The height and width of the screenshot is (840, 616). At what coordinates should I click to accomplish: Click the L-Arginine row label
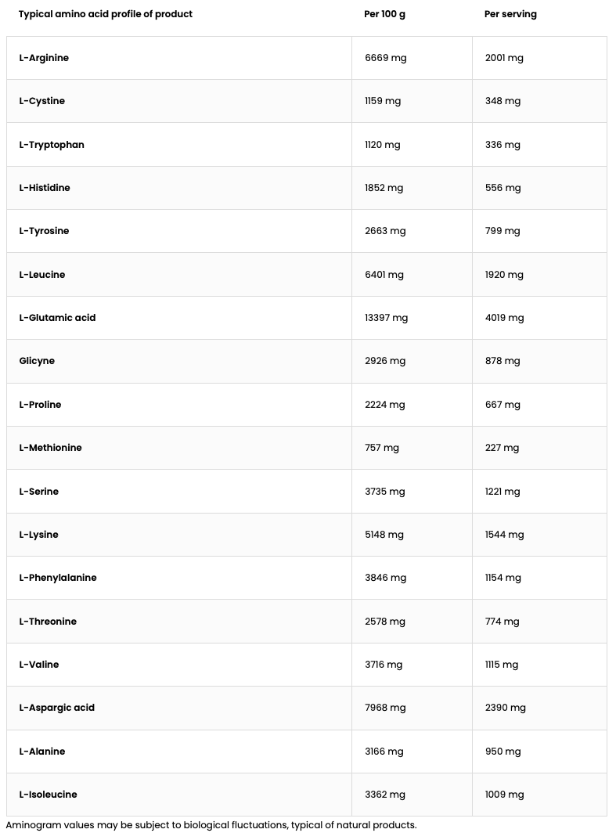click(44, 58)
